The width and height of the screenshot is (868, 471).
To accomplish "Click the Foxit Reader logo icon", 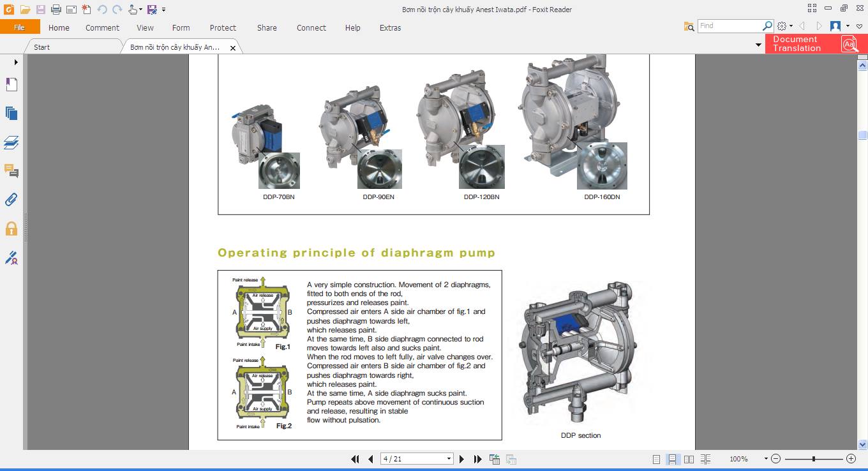I will [9, 9].
